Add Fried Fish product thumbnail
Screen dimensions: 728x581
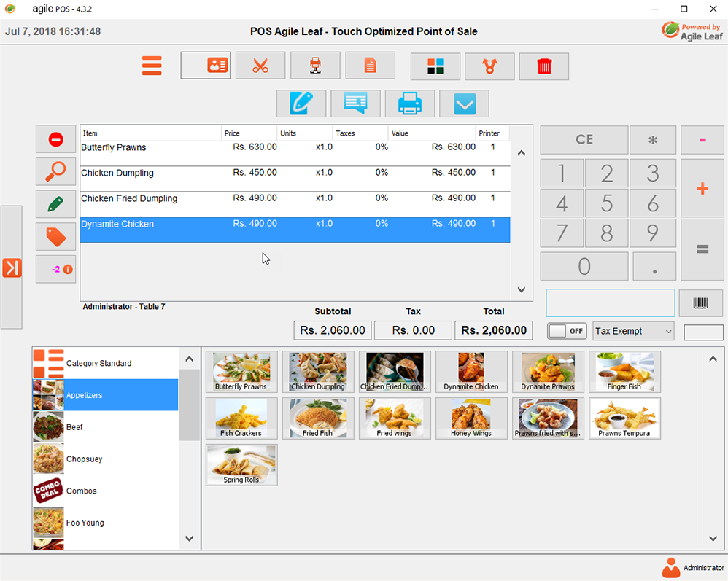click(318, 418)
